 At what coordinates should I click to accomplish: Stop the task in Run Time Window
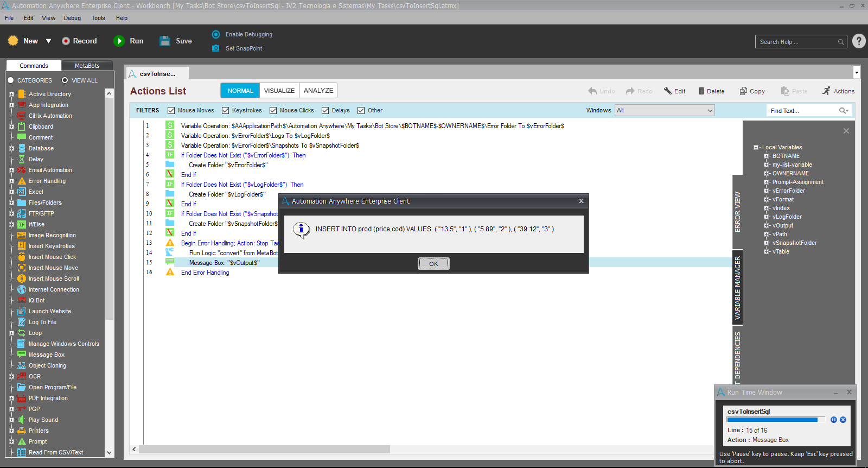[x=843, y=420]
